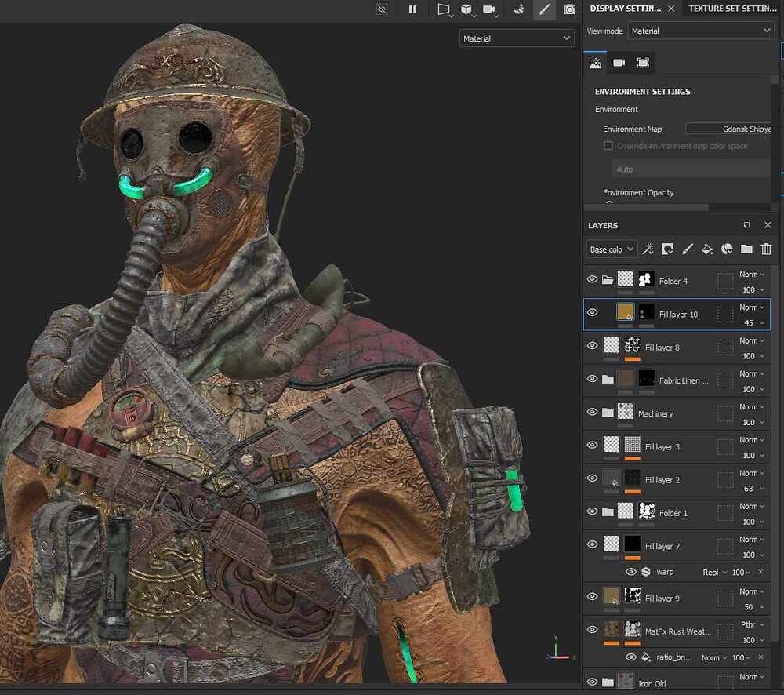Toggle visibility of the Machinery folder
The height and width of the screenshot is (695, 784).
pyautogui.click(x=592, y=413)
